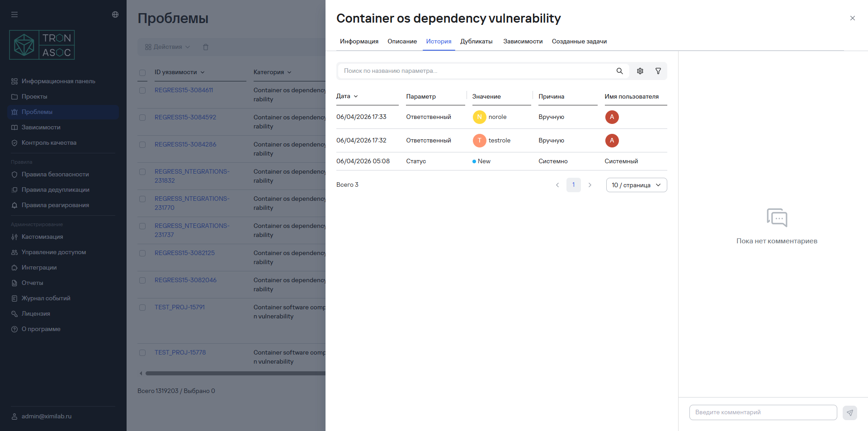Switch to the Дубликаты tab
Screen dimensions: 868x431
tap(476, 41)
